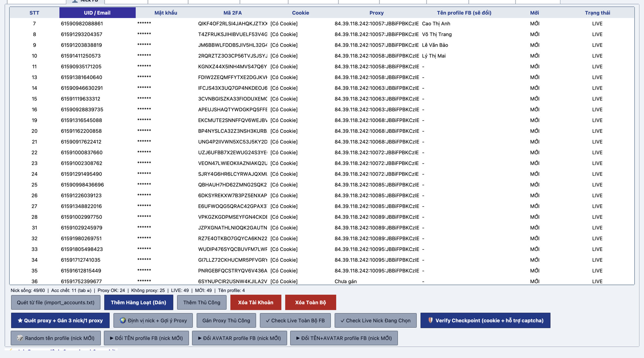Click Proxy OK: 24 status entry
Image resolution: width=644 pixels, height=358 pixels.
click(111, 290)
